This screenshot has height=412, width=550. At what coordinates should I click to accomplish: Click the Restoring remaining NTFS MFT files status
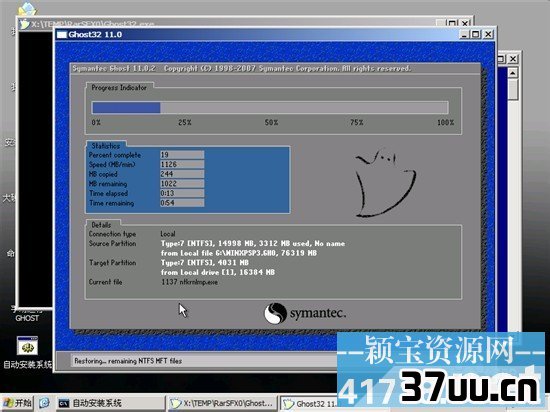128,361
